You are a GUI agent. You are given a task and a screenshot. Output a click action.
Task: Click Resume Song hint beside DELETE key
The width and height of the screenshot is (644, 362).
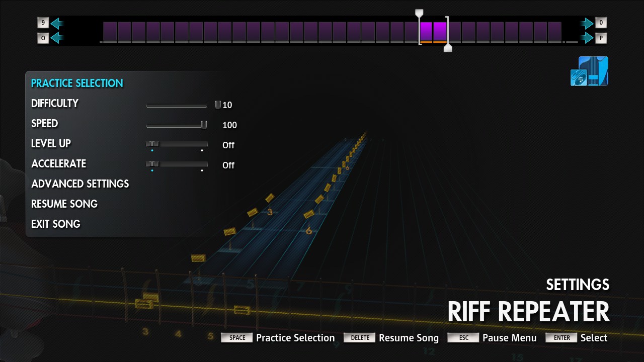pos(409,338)
